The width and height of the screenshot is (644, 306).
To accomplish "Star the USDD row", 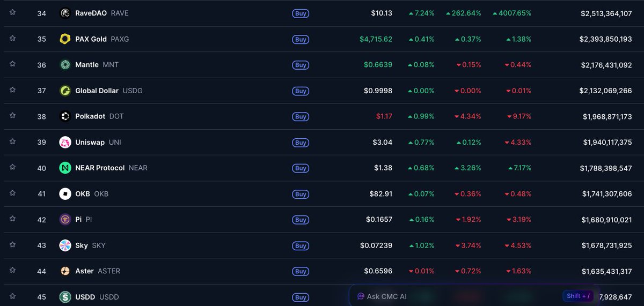I will [x=12, y=296].
